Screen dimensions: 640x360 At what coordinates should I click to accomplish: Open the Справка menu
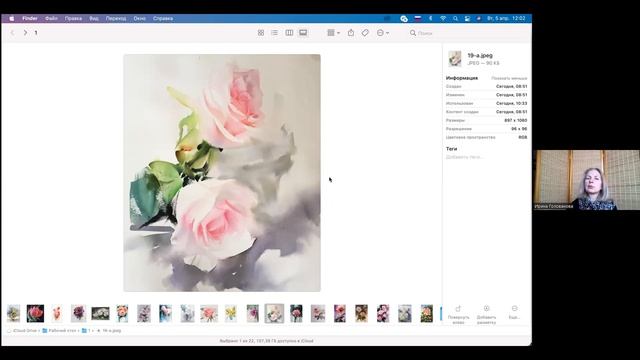(163, 18)
